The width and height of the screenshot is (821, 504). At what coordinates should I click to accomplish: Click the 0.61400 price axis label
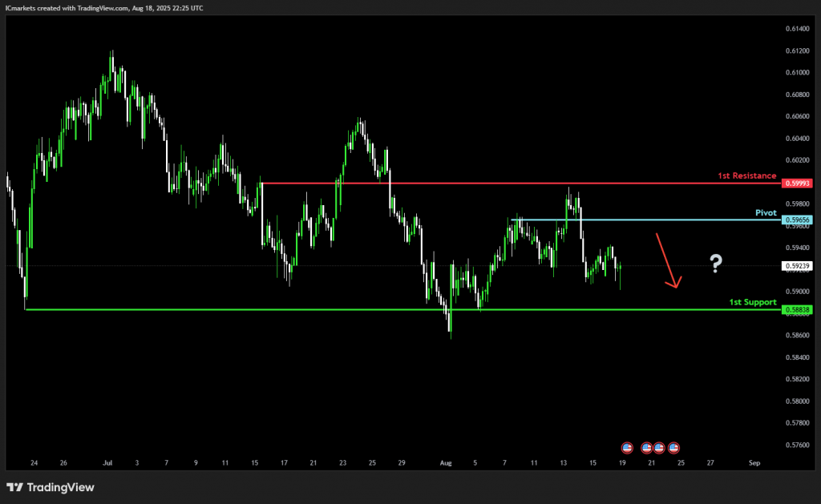point(797,29)
